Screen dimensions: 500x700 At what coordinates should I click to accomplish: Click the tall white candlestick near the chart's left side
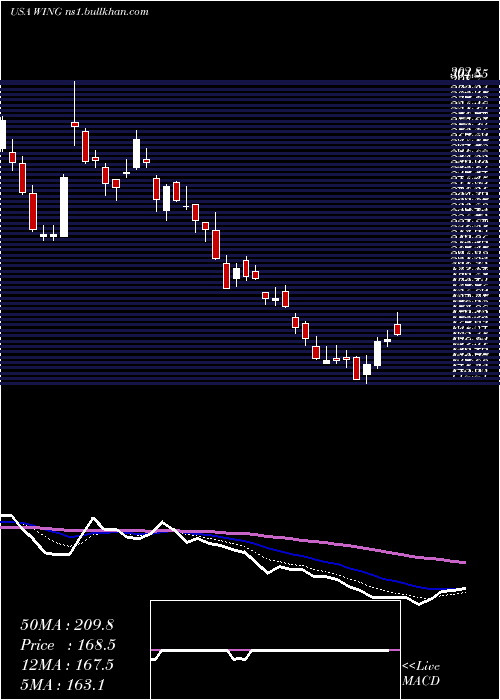pyautogui.click(x=64, y=207)
